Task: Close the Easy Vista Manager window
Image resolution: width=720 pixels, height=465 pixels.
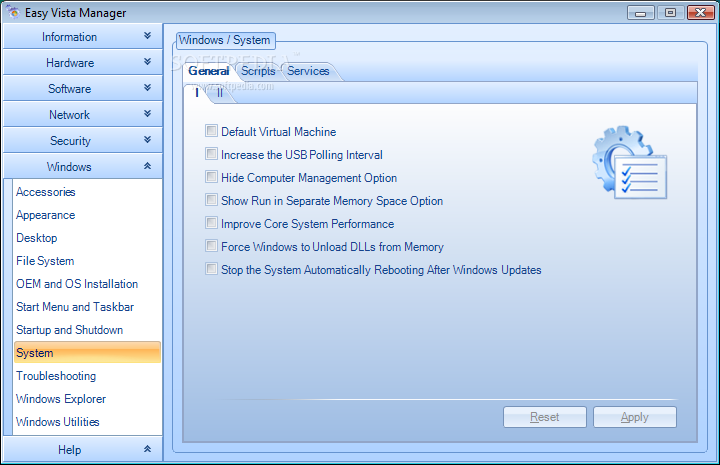Action: (x=701, y=13)
